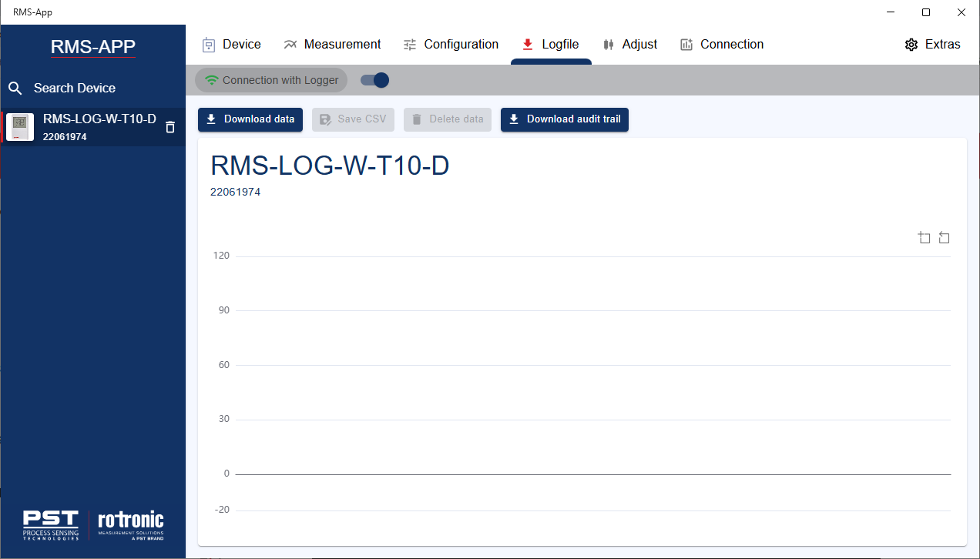The image size is (980, 559).
Task: Open the Connection tab
Action: click(722, 45)
